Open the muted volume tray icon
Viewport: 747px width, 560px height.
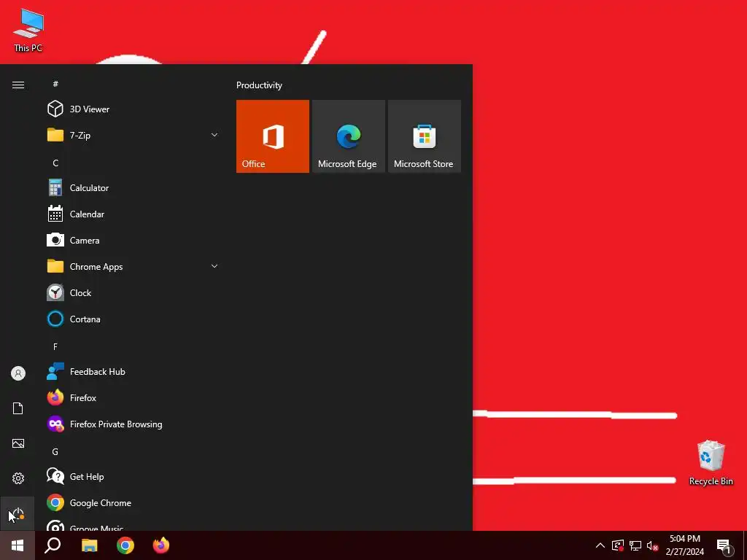point(652,545)
